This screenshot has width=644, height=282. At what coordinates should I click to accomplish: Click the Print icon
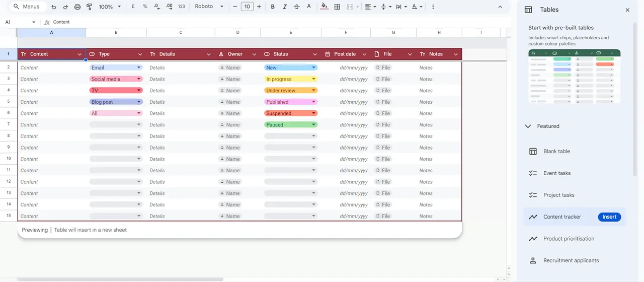click(77, 7)
